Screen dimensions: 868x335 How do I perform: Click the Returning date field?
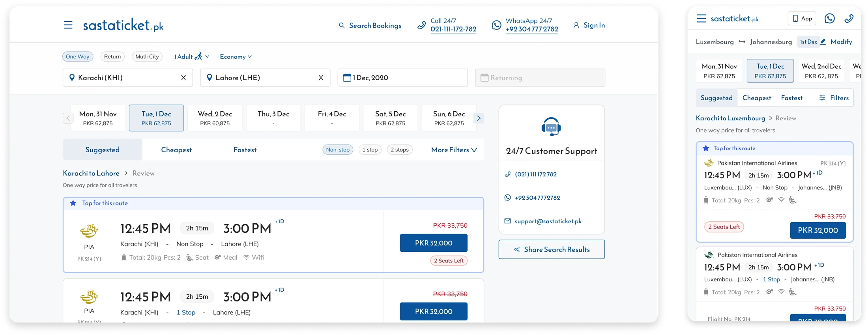coord(540,78)
